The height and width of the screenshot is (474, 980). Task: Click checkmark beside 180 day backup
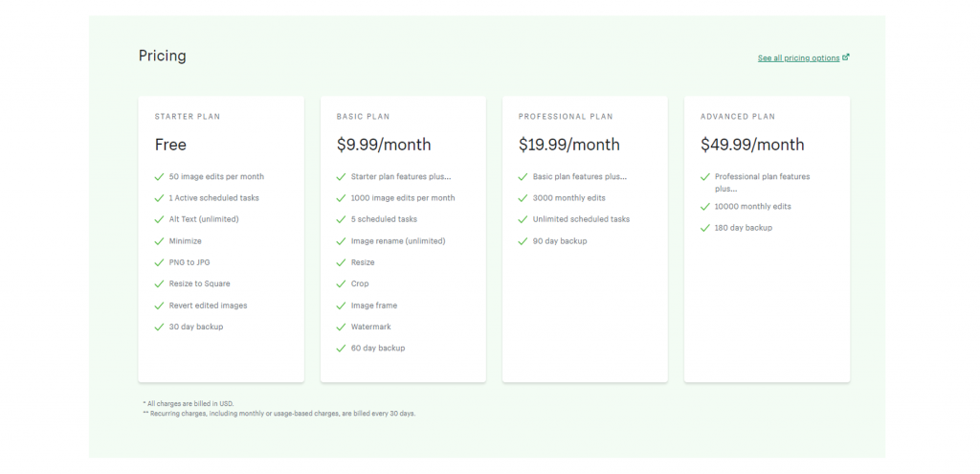705,228
